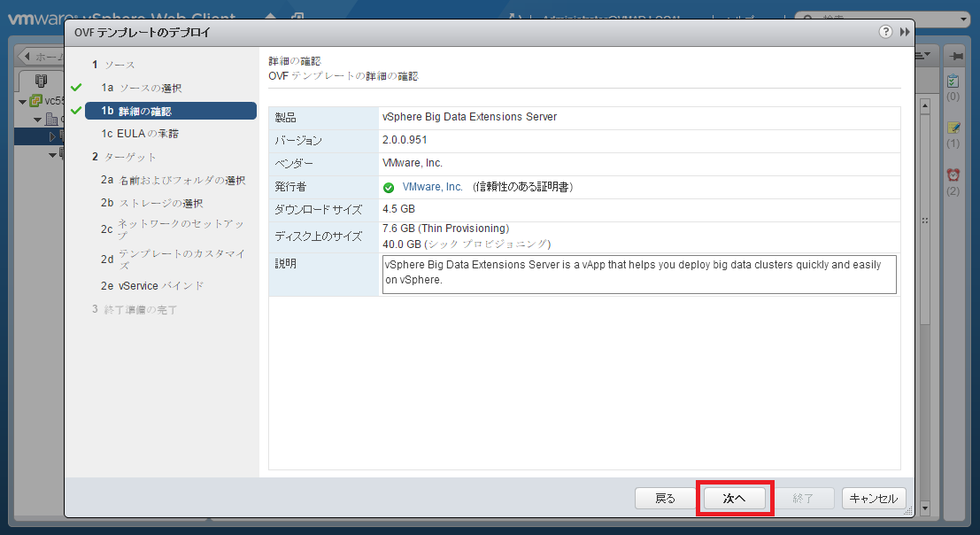This screenshot has height=535, width=980.
Task: Collapse the lowest expanded node in the inventory tree
Action: 52,154
